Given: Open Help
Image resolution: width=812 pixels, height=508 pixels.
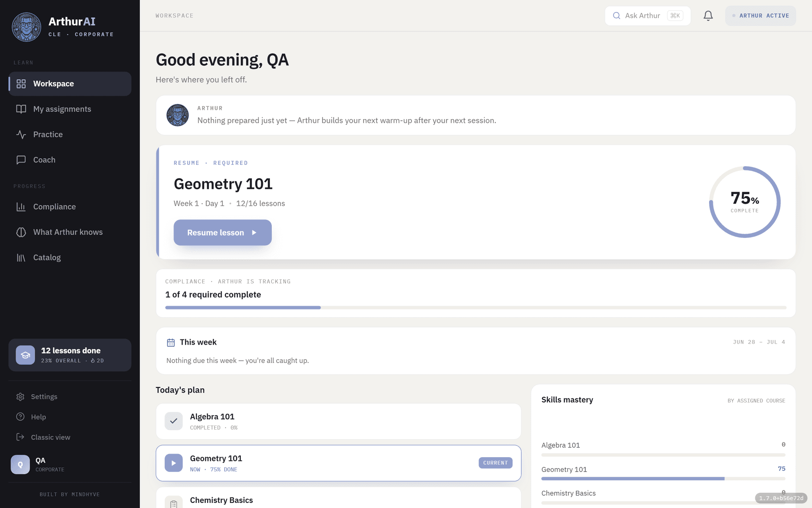Looking at the screenshot, I should pos(70,417).
